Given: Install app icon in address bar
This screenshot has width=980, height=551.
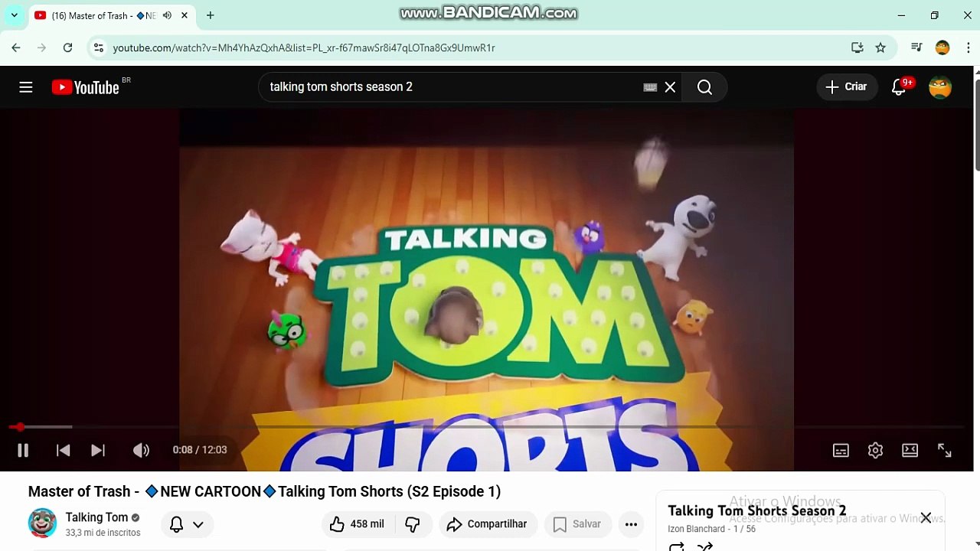Looking at the screenshot, I should 857,47.
